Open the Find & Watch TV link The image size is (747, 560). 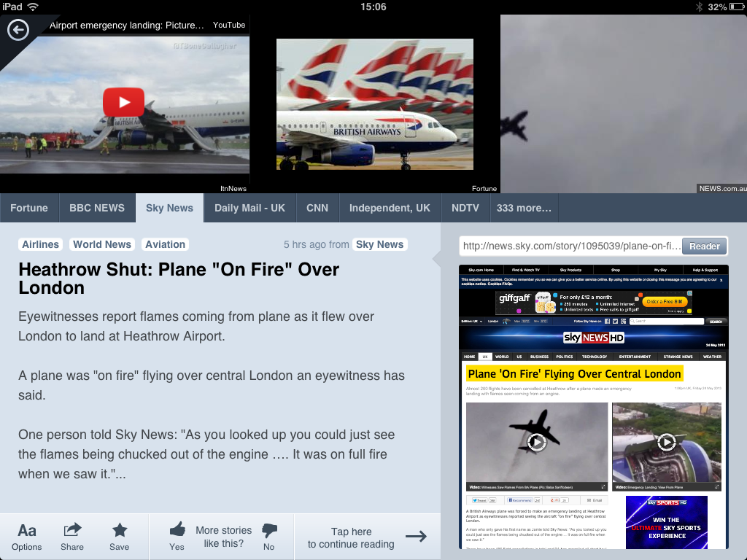[x=525, y=270]
